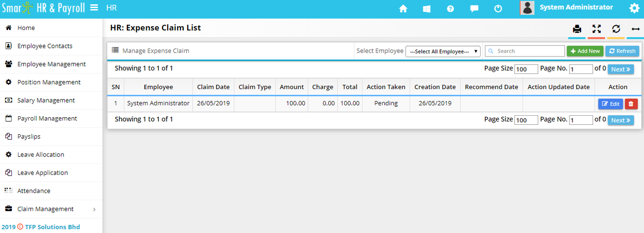Click the Employee Management people icon
This screenshot has width=644, height=233.
(x=9, y=64)
